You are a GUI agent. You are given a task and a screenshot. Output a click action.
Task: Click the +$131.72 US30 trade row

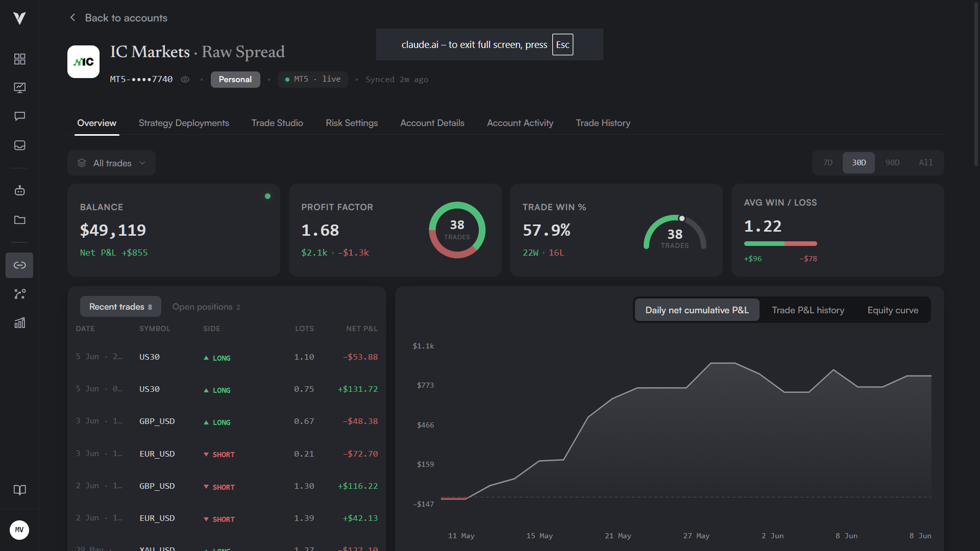pyautogui.click(x=227, y=389)
